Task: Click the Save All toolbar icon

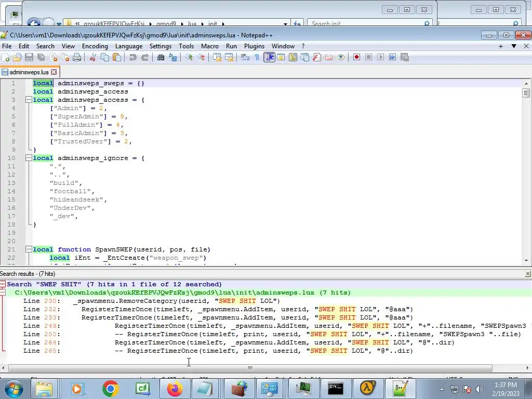Action: tap(41, 57)
